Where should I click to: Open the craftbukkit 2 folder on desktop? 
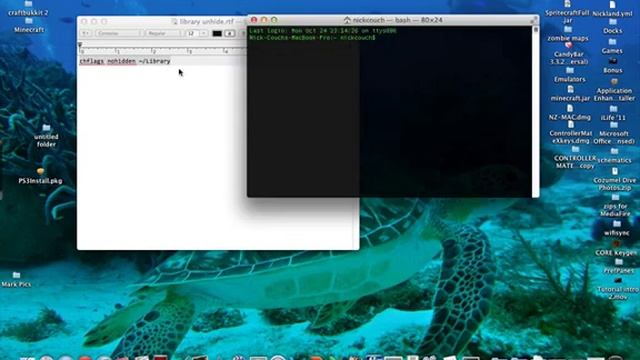(28, 9)
